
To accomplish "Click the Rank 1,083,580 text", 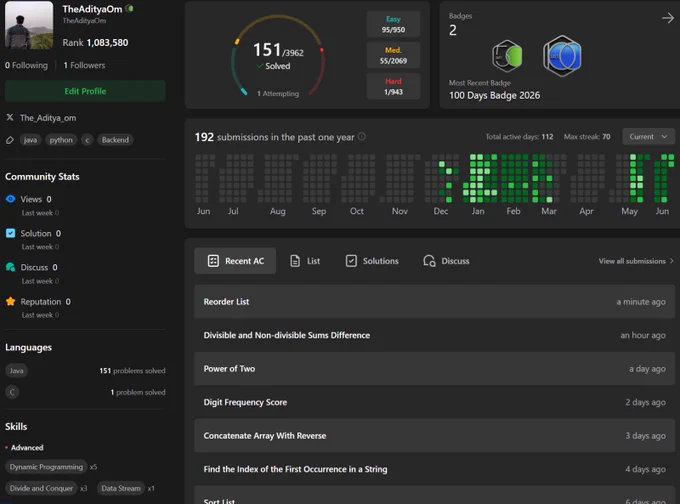I will 95,43.
